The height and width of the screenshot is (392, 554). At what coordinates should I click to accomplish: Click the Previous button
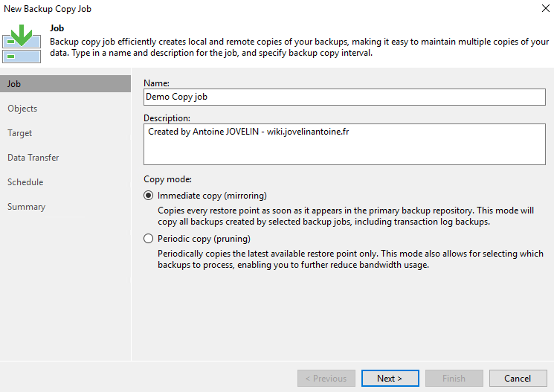[326, 378]
